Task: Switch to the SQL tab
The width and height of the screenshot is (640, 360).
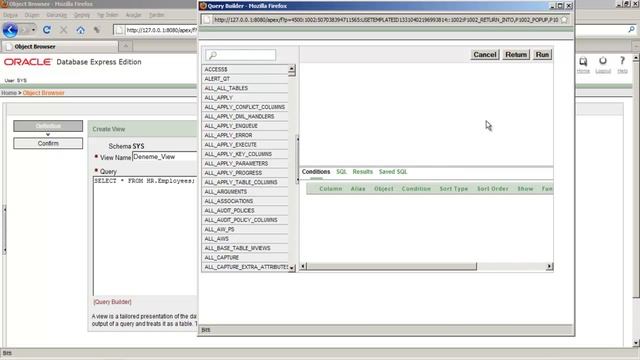Action: tap(341, 172)
